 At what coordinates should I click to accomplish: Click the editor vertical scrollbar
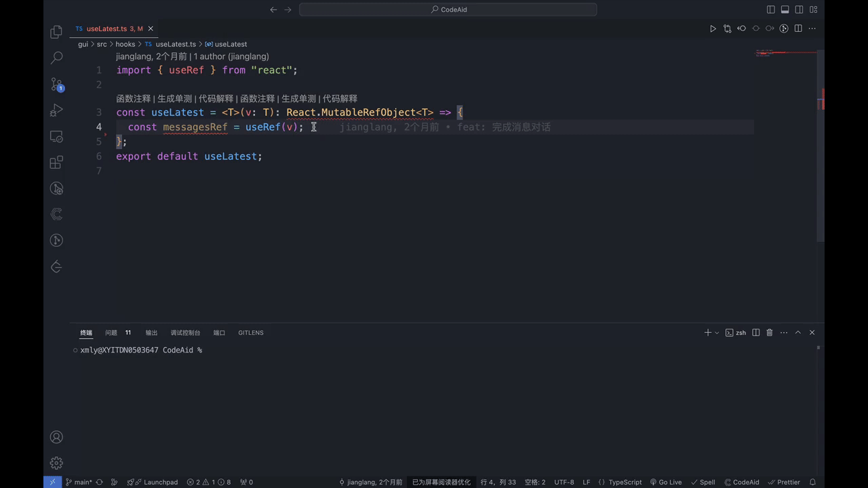821,145
